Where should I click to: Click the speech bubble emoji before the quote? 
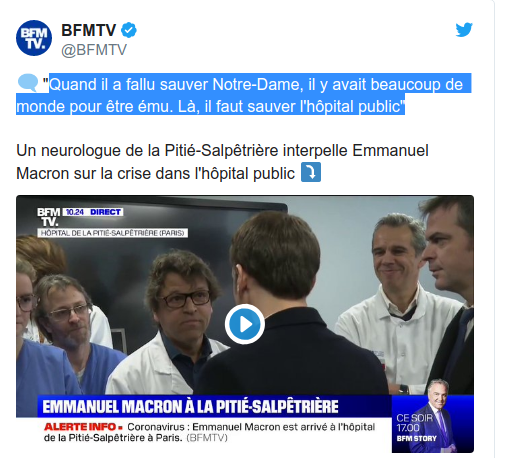28,83
